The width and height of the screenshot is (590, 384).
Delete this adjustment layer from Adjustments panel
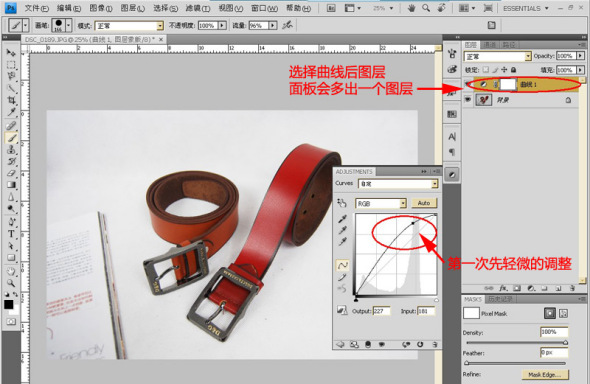pyautogui.click(x=435, y=344)
